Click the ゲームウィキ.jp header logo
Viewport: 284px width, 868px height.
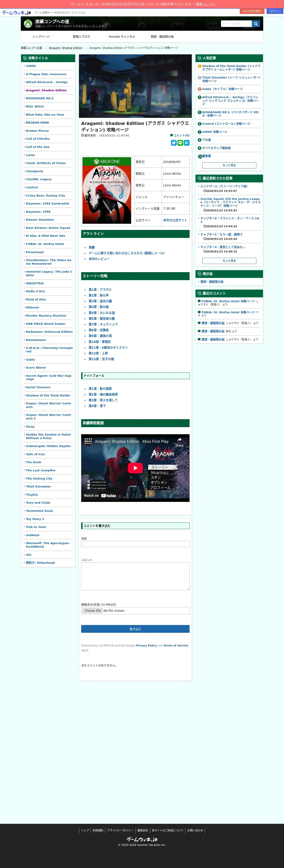coord(16,12)
